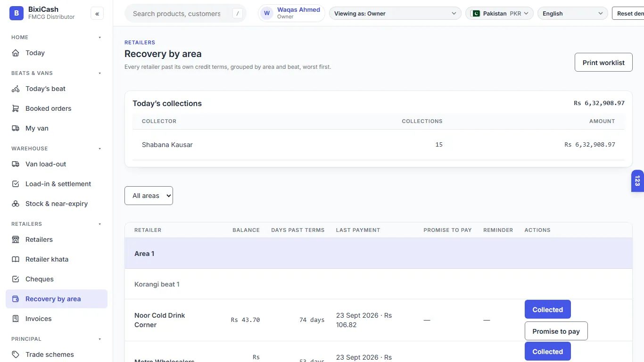Open the Invoices page
Image resolution: width=644 pixels, height=362 pixels.
coord(57,319)
